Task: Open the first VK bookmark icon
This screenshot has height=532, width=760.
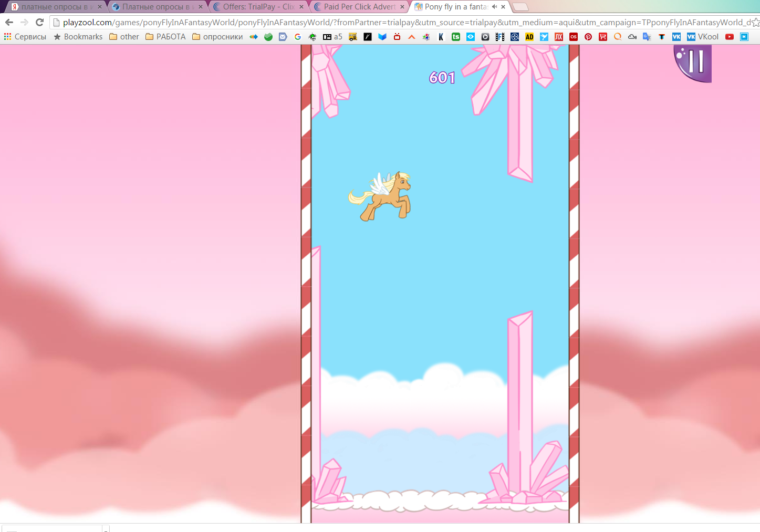Action: click(x=676, y=37)
